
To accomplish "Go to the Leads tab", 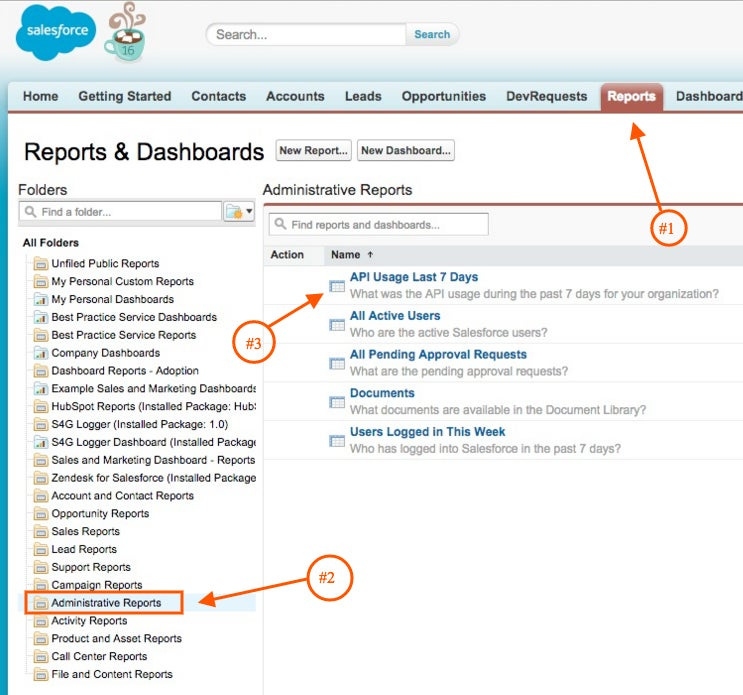I will pyautogui.click(x=363, y=97).
